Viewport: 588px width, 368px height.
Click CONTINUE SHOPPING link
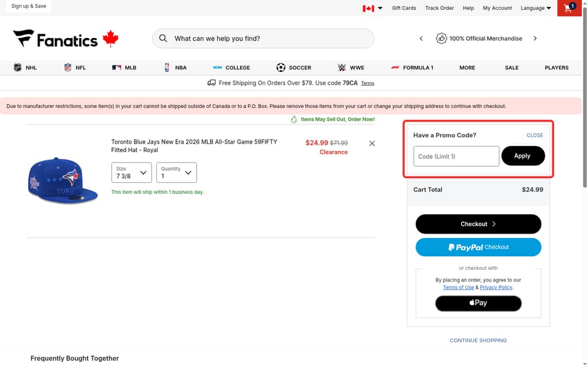tap(478, 340)
